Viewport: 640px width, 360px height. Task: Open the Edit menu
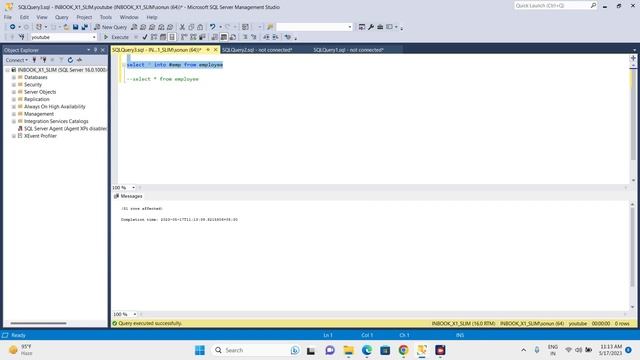24,17
